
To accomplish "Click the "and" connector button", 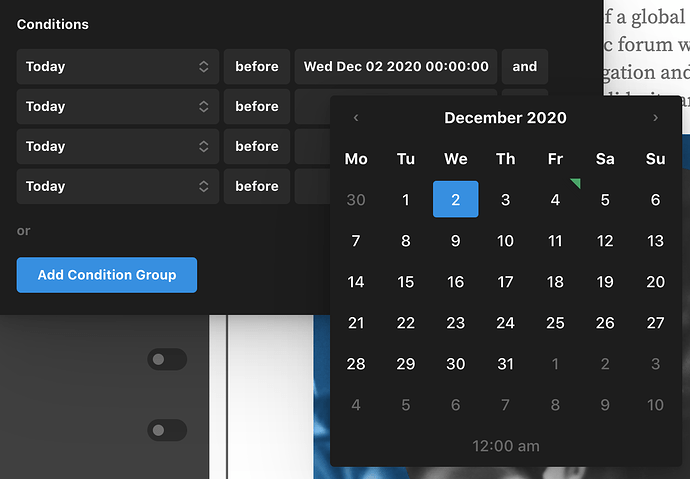I will pyautogui.click(x=524, y=67).
